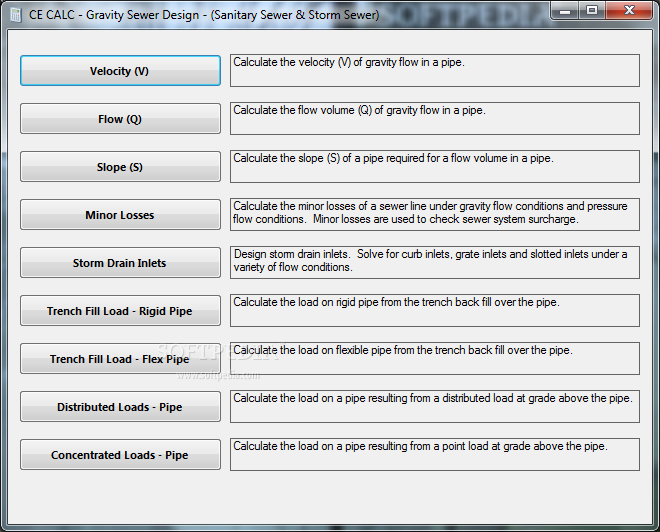The image size is (660, 532).
Task: Minimize the CE CALC window
Action: [565, 11]
